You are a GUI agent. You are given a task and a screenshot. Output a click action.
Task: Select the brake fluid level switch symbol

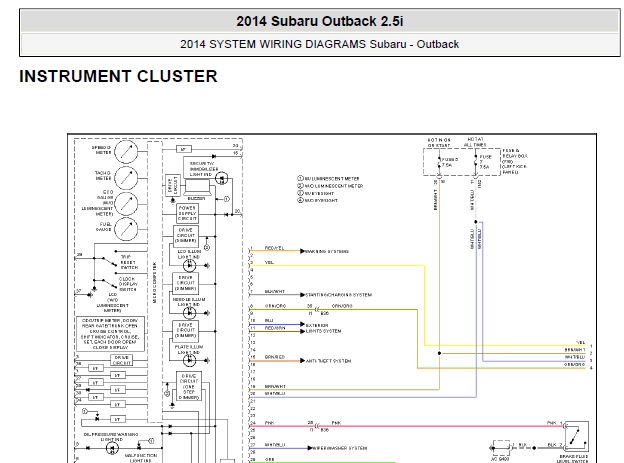577,437
